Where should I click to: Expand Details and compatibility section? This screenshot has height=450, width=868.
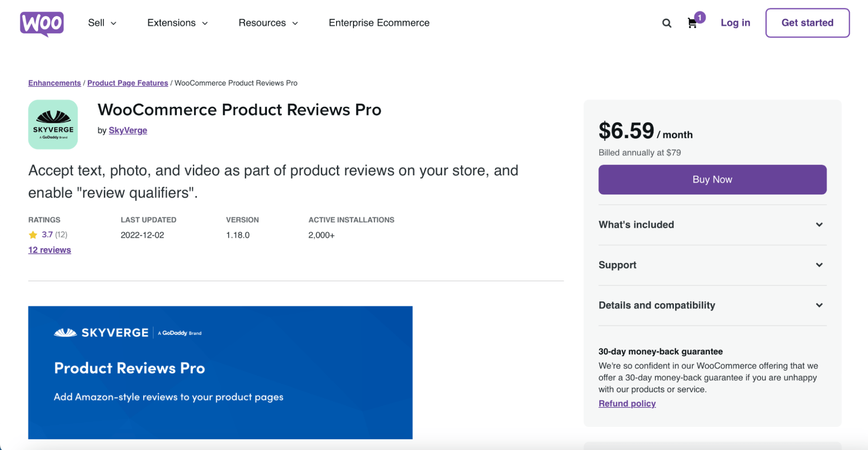(712, 305)
